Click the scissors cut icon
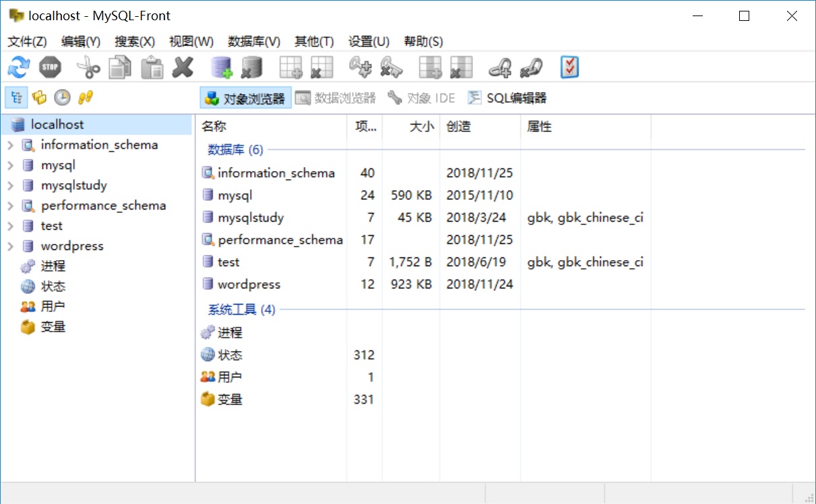Viewport: 816px width, 504px height. click(88, 67)
